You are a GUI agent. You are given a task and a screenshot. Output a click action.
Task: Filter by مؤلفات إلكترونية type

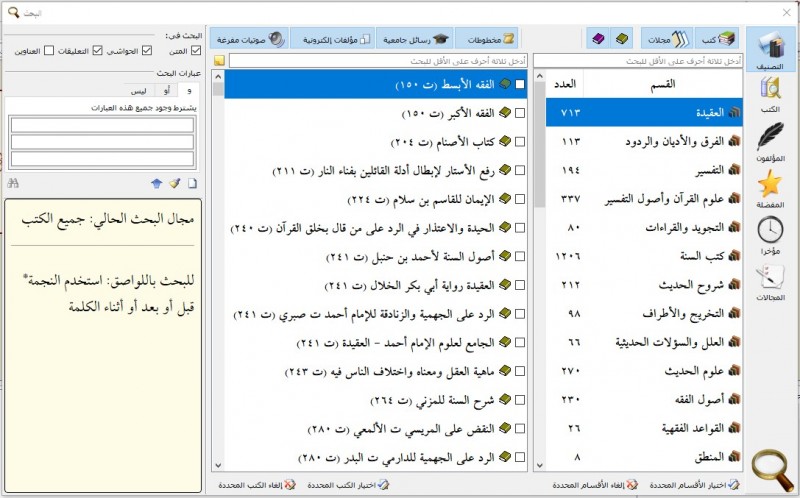[333, 39]
